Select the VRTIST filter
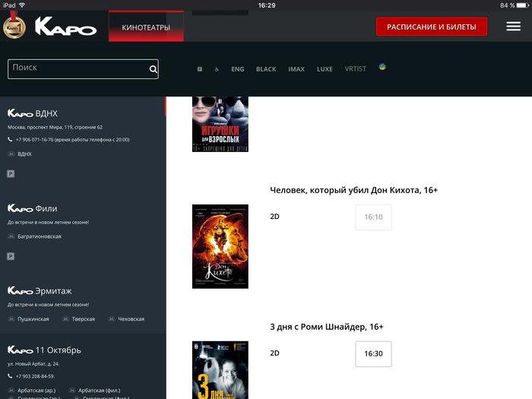The width and height of the screenshot is (532, 399). click(355, 69)
